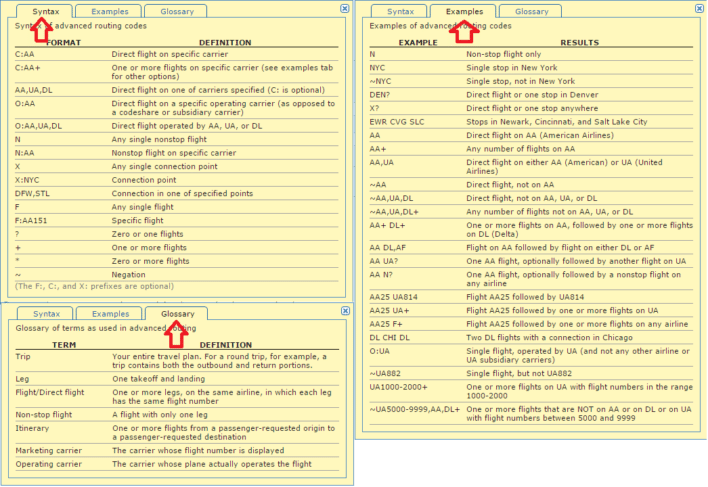The image size is (708, 487).
Task: Click the 'Itinerary' glossary term
Action: click(32, 428)
